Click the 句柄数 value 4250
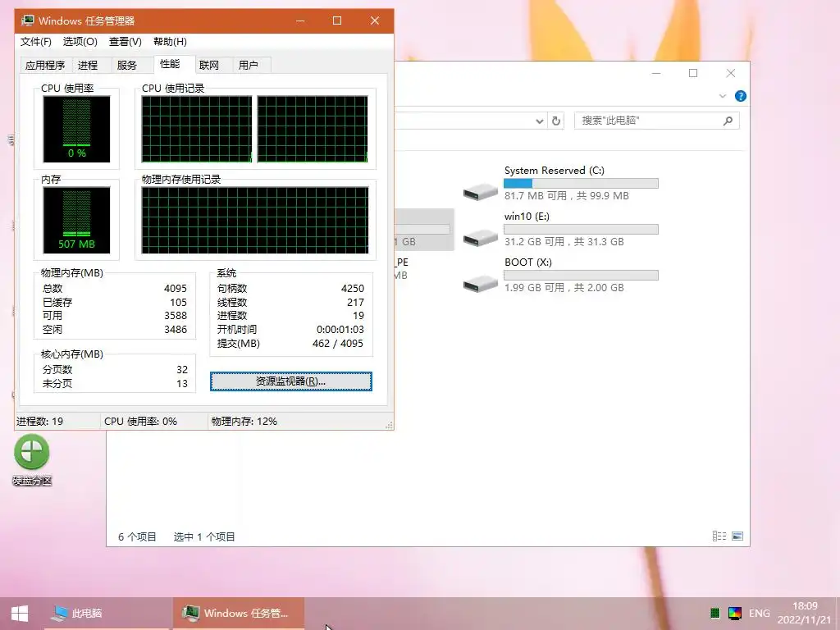 [x=353, y=288]
